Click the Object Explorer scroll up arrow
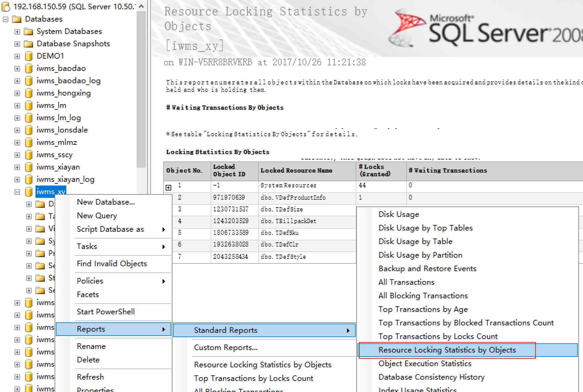Viewport: 583px width, 392px height. coord(141,6)
